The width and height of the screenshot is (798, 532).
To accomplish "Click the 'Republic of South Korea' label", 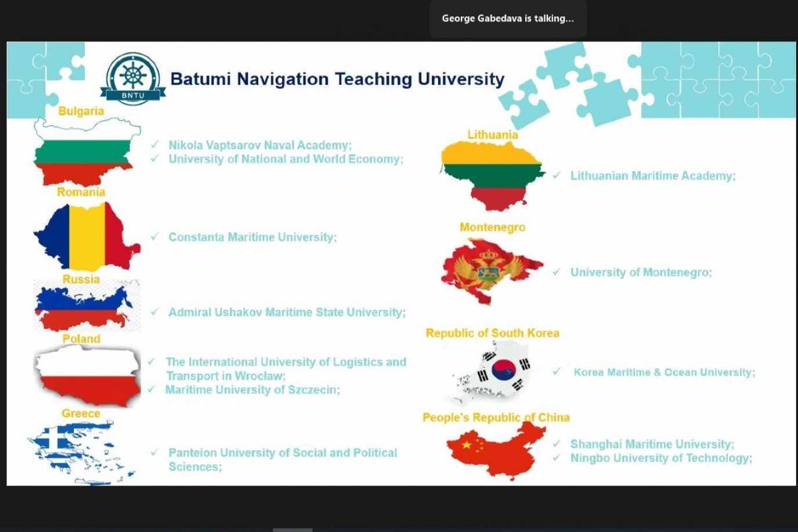I will tap(493, 333).
